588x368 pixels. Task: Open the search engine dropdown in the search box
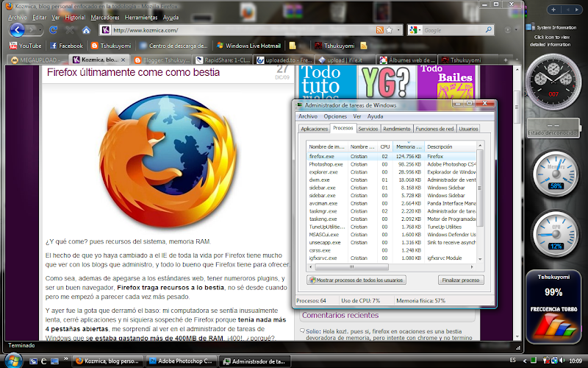coord(416,30)
